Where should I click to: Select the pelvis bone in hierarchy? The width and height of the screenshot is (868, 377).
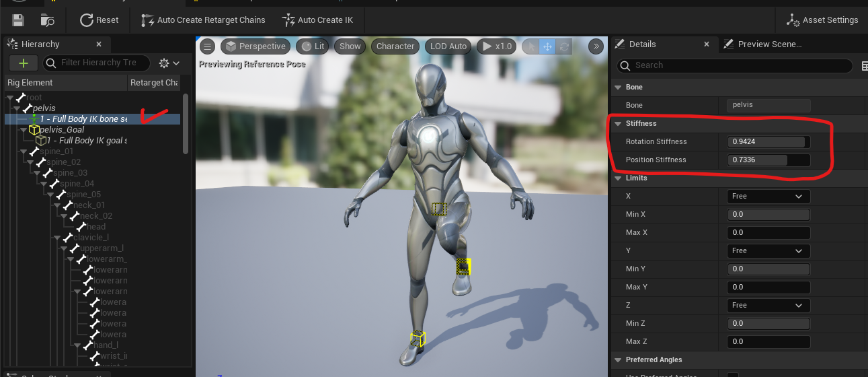click(44, 108)
